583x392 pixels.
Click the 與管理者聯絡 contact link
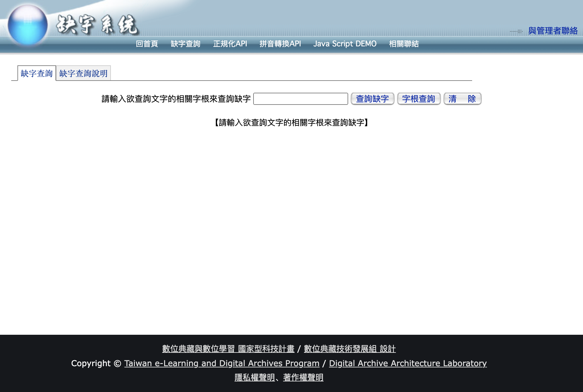click(553, 31)
